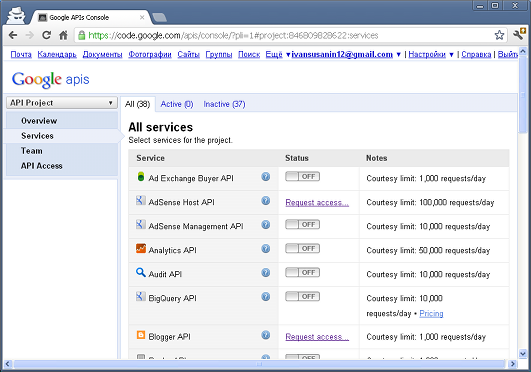The width and height of the screenshot is (531, 372).
Task: Switch to the All (38) tab
Action: (137, 104)
